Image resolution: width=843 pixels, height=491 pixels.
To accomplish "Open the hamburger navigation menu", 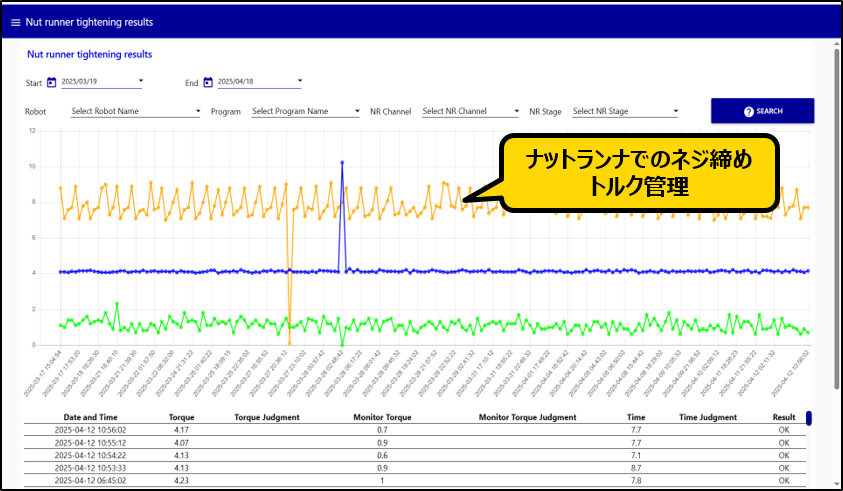I will coord(15,22).
